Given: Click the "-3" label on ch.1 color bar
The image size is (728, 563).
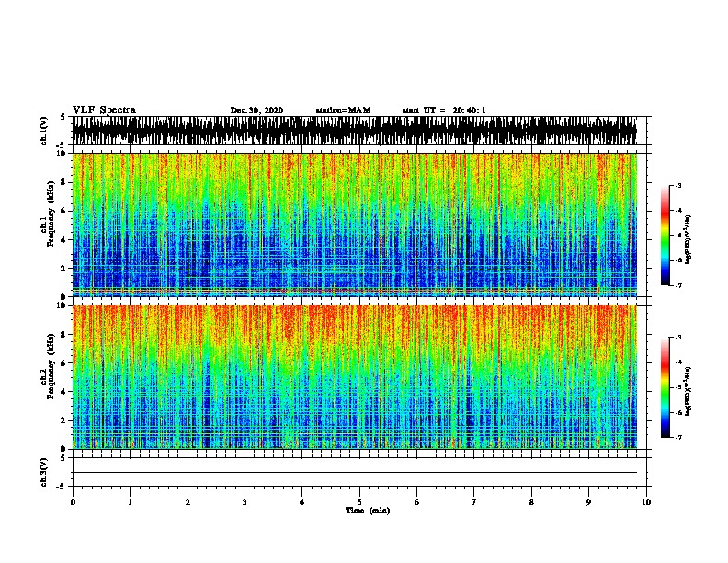Looking at the screenshot, I should click(x=677, y=185).
